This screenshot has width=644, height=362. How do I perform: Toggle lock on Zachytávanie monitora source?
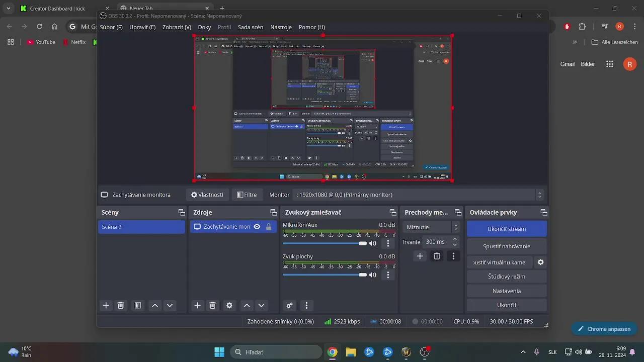coord(269,227)
